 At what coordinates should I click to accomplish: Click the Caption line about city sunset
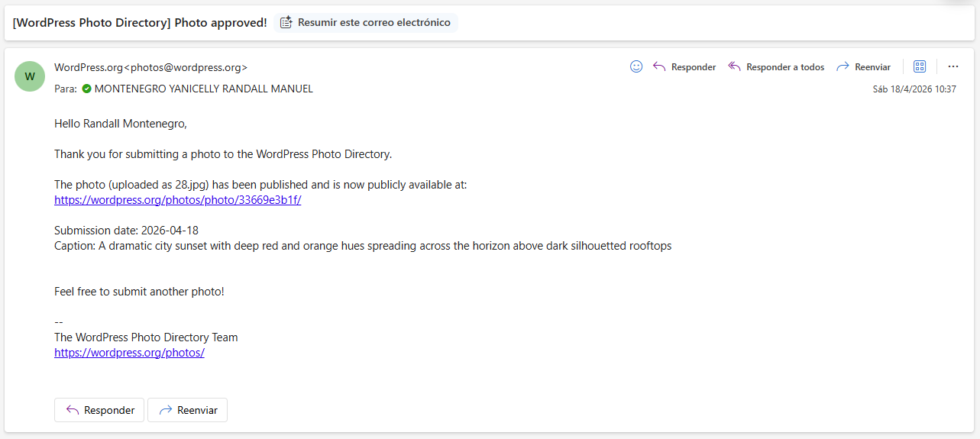coord(363,246)
